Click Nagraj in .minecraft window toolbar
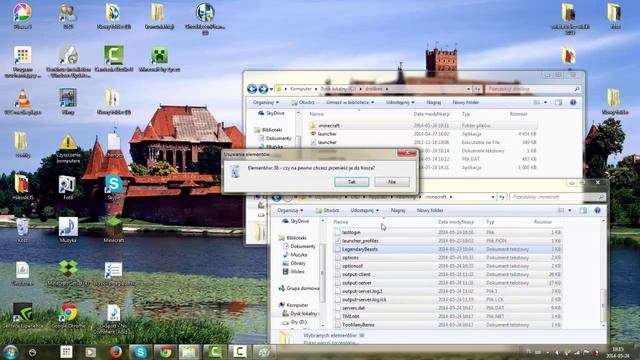This screenshot has width=640, height=360. pyautogui.click(x=398, y=211)
